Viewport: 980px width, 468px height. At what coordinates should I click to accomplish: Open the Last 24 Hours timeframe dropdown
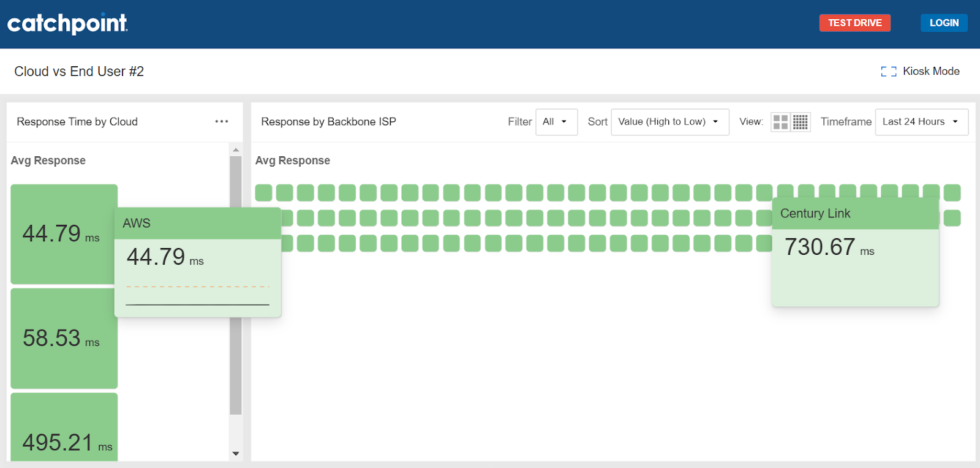pos(922,122)
